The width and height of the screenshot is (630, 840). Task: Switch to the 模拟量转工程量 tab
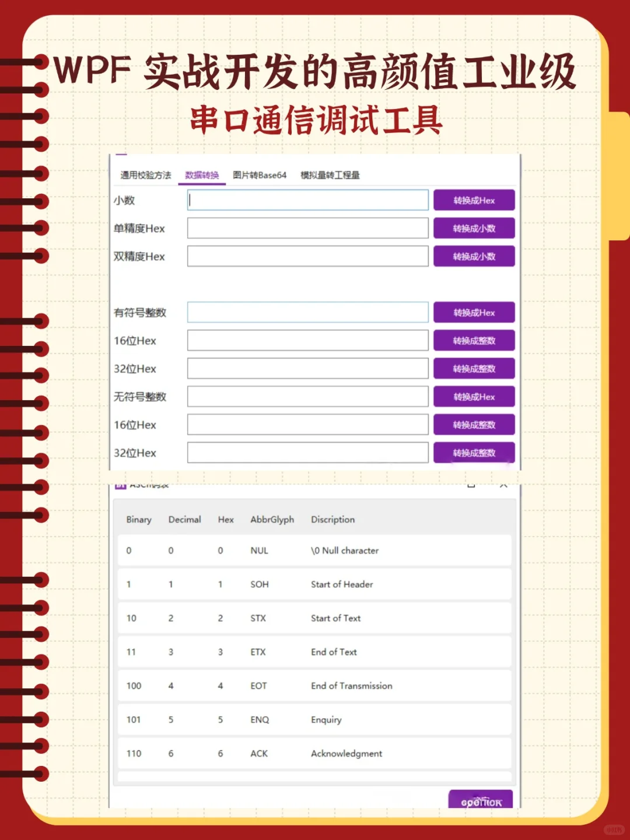coord(330,174)
